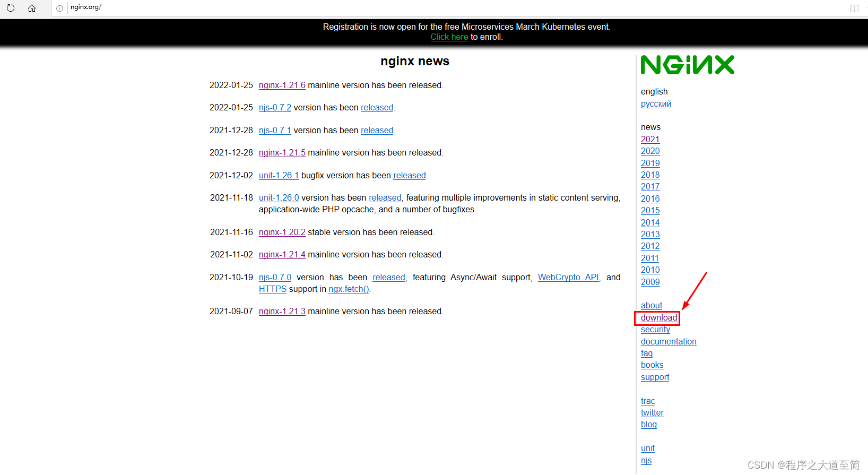Open the 2012 news archive
Screen dimensions: 868x475
point(650,246)
